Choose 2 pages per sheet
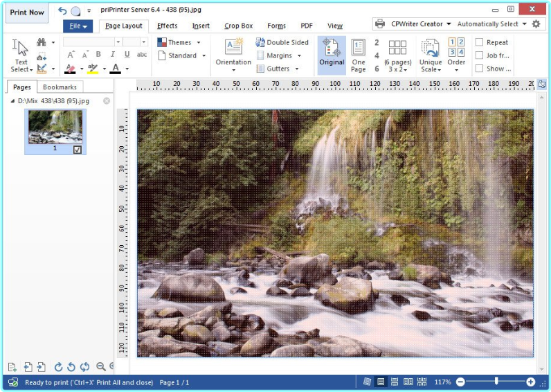The height and width of the screenshot is (392, 551). pos(377,42)
